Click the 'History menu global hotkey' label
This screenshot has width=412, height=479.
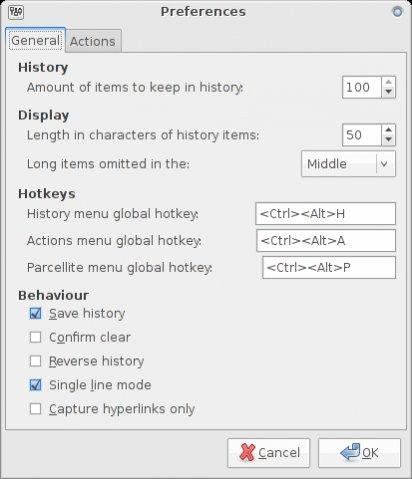(x=113, y=214)
